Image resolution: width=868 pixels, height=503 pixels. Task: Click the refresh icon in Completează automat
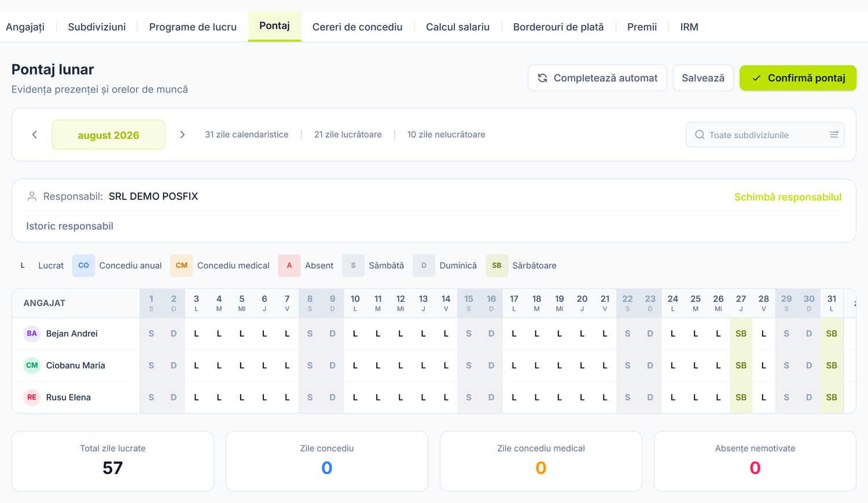[x=542, y=78]
